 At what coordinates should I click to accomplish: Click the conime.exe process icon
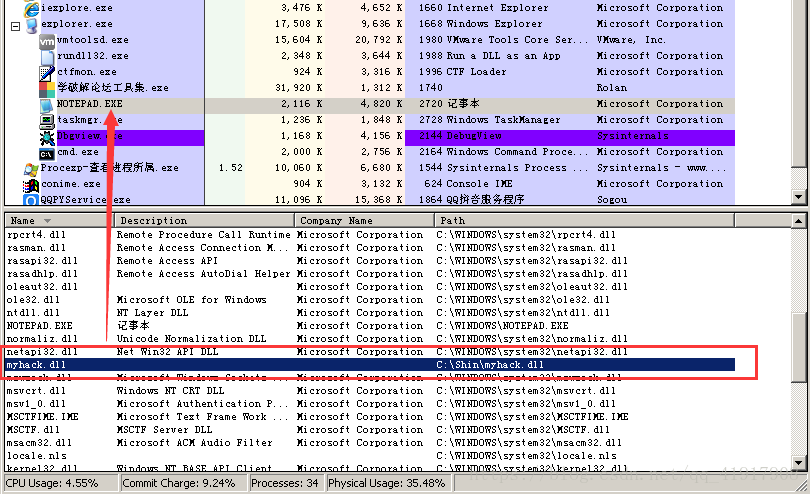pyautogui.click(x=31, y=185)
